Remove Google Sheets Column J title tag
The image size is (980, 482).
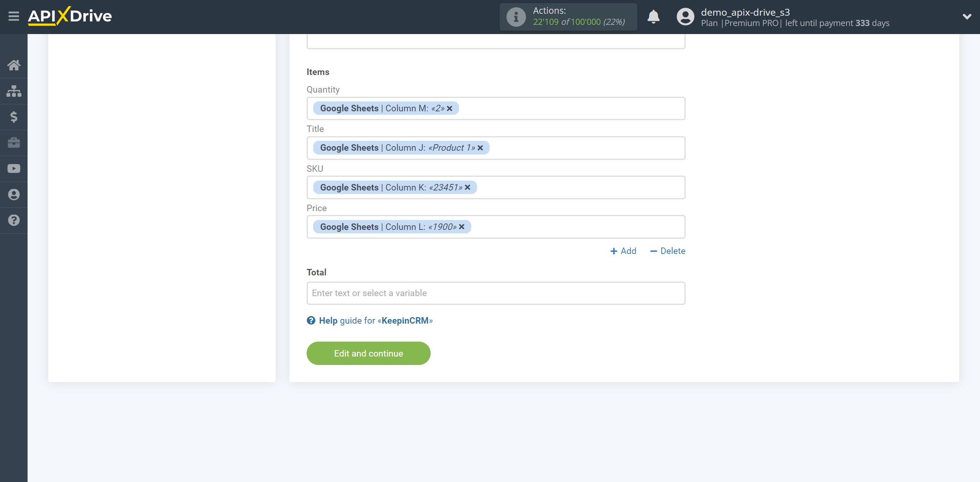480,148
